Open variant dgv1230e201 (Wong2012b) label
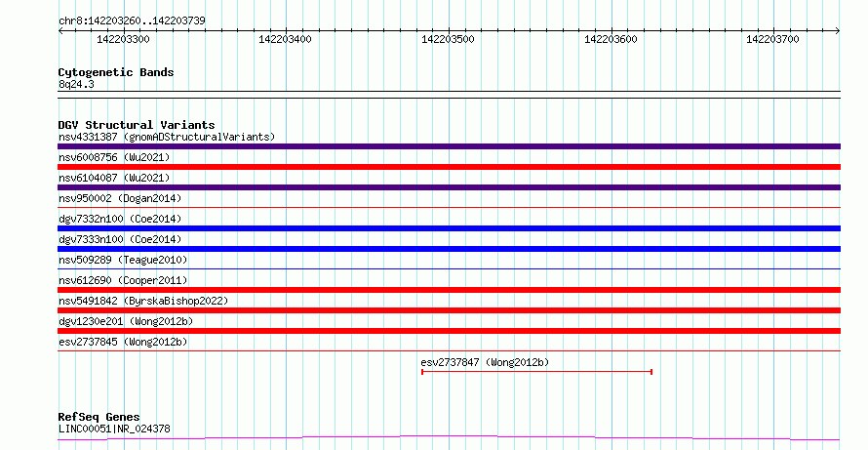The width and height of the screenshot is (868, 450). 126,321
